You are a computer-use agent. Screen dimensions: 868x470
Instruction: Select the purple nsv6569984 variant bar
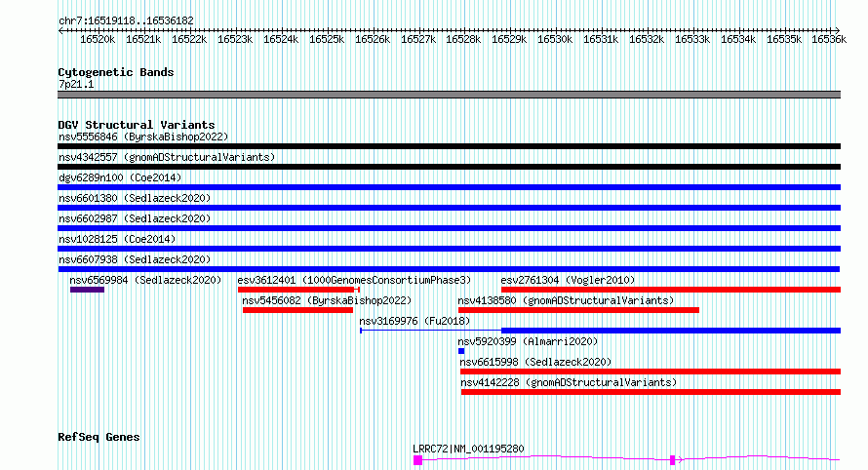(x=87, y=290)
